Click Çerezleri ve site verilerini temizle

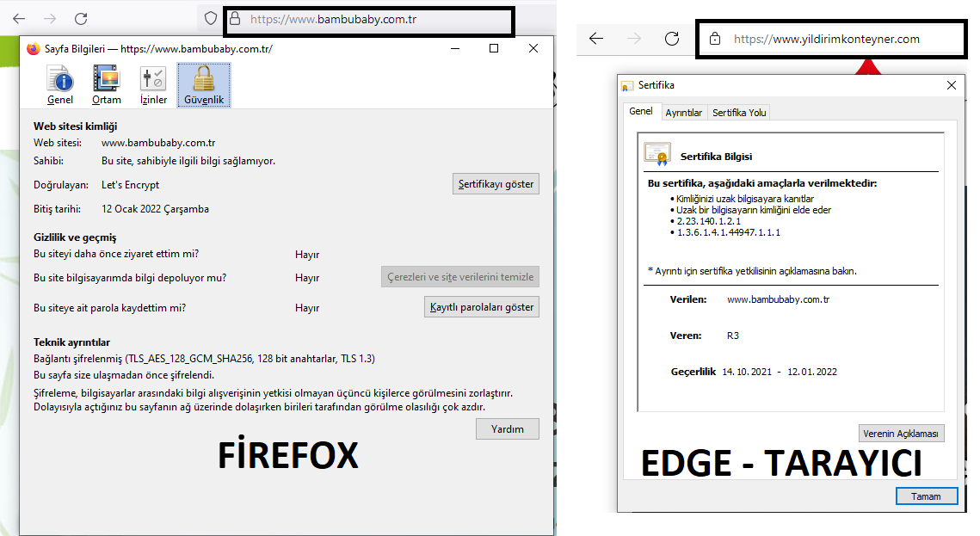point(460,277)
